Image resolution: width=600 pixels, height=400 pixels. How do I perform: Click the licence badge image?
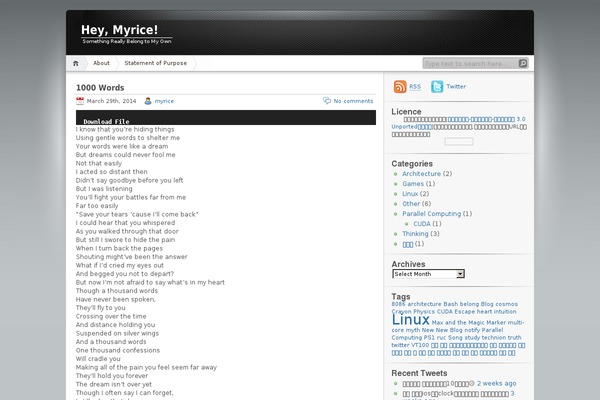pos(459,142)
